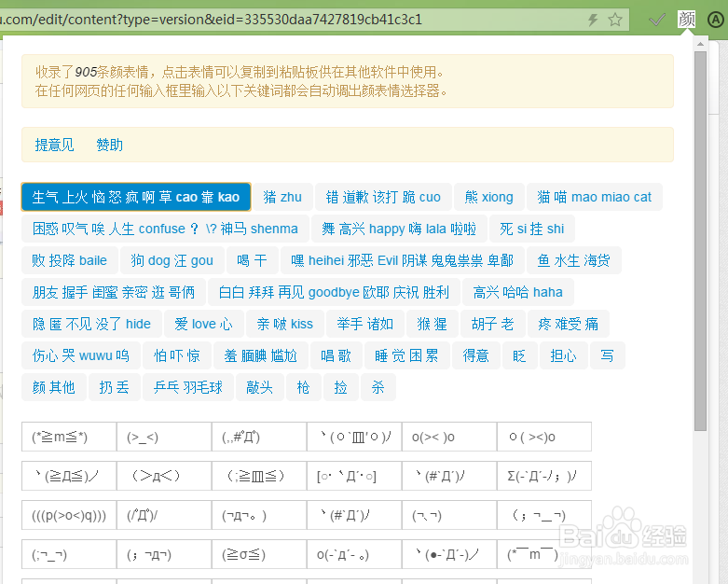The image size is (728, 584).
Task: Copy the (;¬_¬) kaomoji
Action: click(x=69, y=554)
